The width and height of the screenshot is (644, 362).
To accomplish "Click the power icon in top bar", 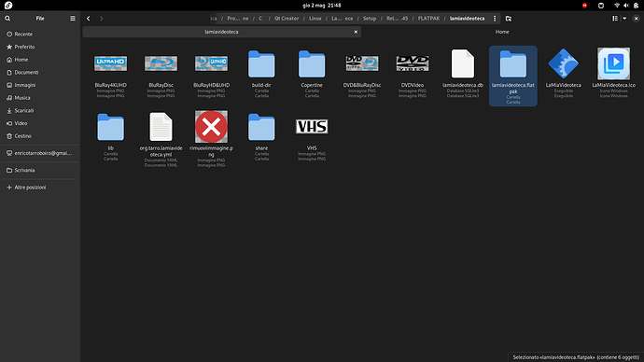I will pos(636,6).
